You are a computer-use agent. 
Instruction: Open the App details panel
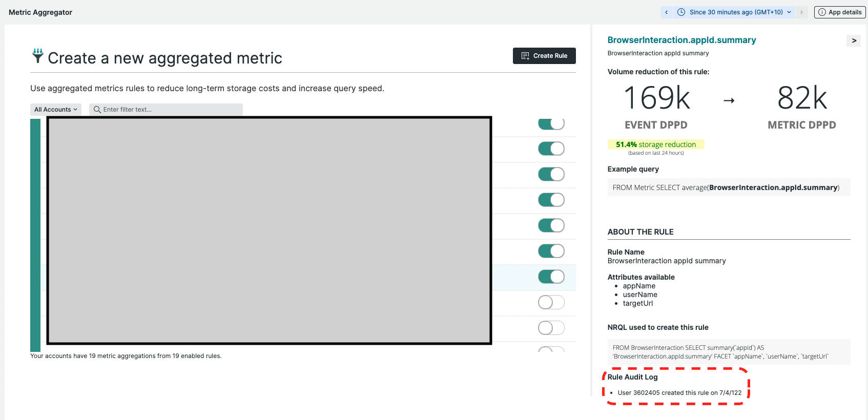pos(840,12)
